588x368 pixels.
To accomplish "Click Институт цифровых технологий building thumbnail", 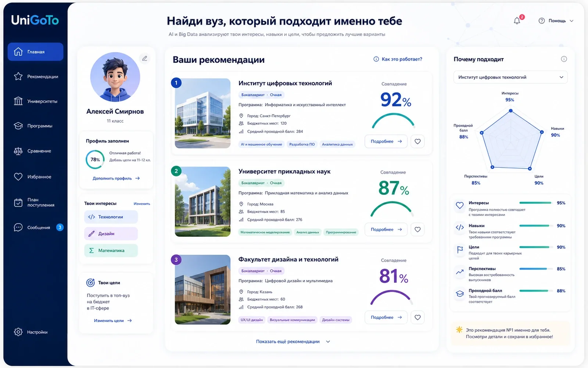I will 202,113.
